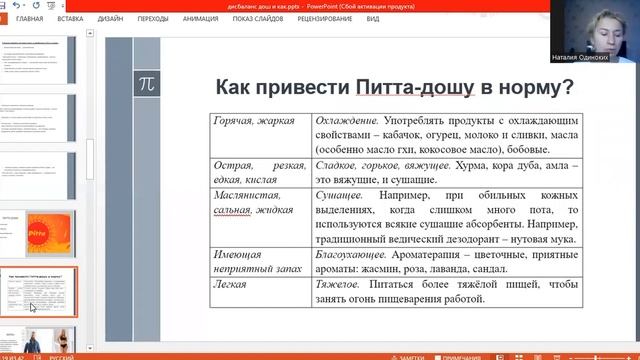Click the spell check icon in status bar
This screenshot has height=360, width=640.
point(37,358)
